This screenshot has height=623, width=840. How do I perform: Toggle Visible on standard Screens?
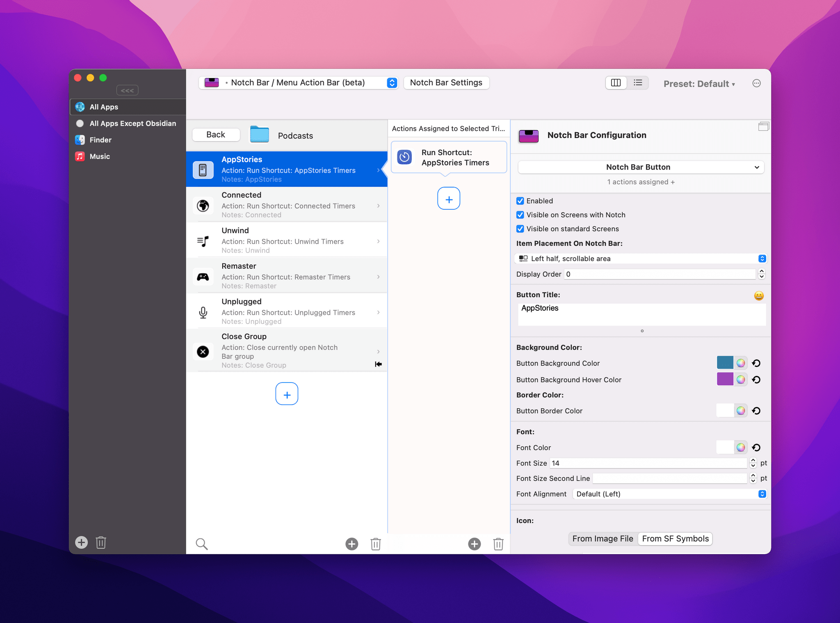[520, 229]
